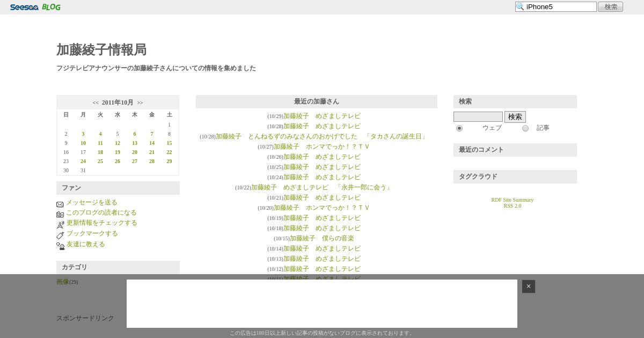
Task: Open 友達に教える link
Action: click(x=86, y=244)
